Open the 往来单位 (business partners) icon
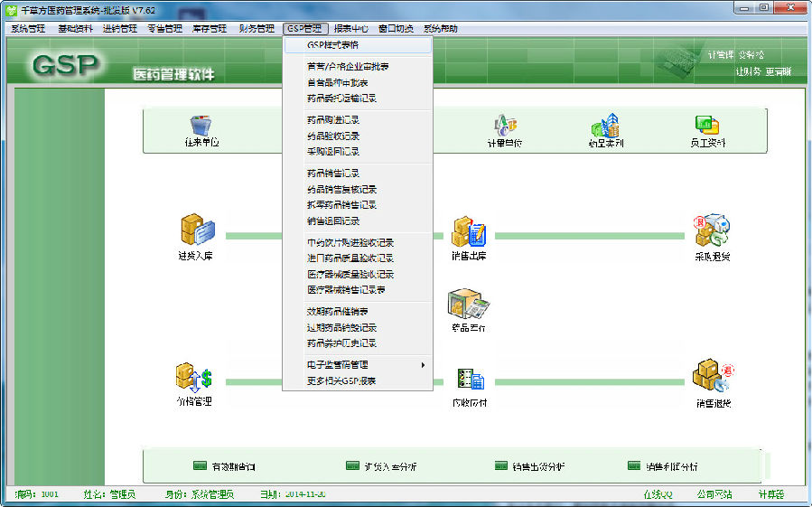 coord(201,128)
